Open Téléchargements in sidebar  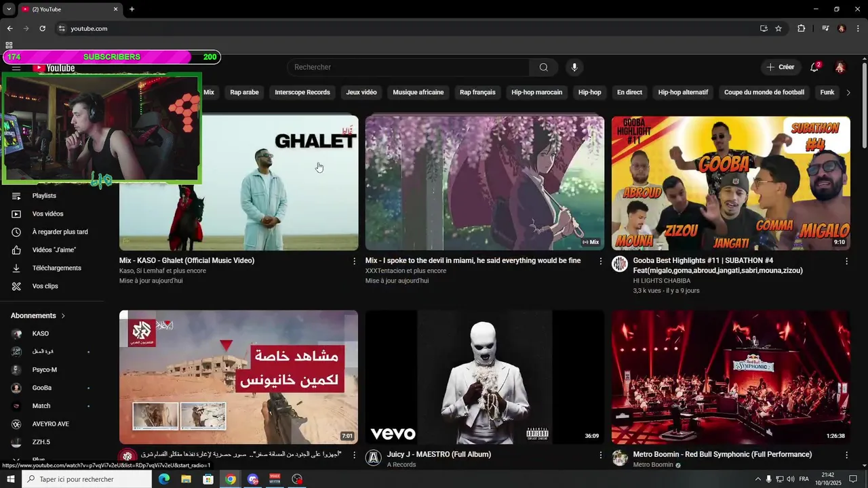[x=54, y=268]
